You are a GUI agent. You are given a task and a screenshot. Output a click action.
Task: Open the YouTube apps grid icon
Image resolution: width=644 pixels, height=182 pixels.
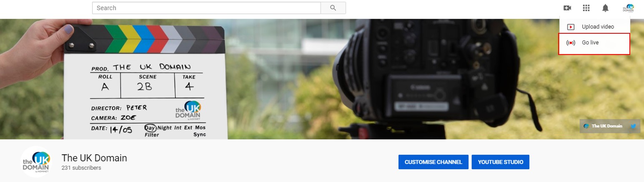click(586, 8)
